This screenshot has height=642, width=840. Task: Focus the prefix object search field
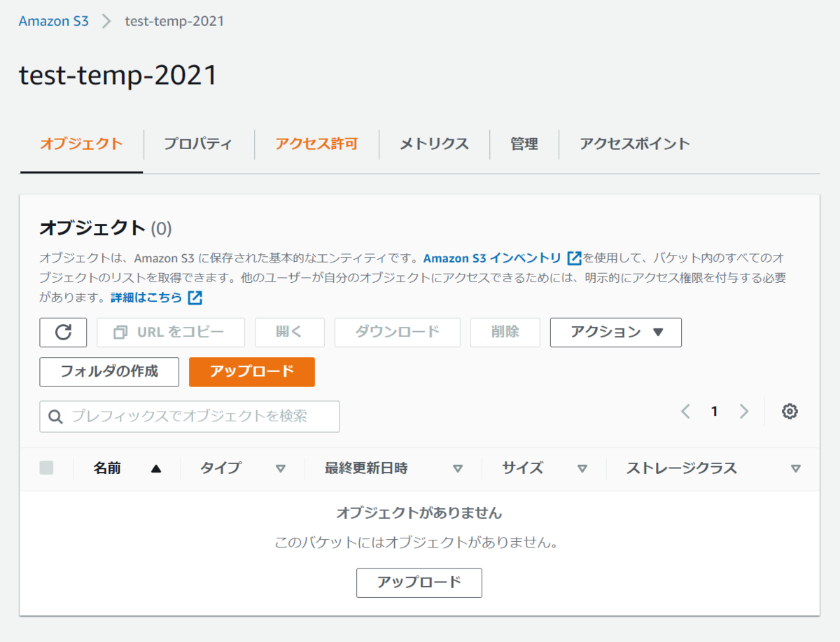click(190, 417)
